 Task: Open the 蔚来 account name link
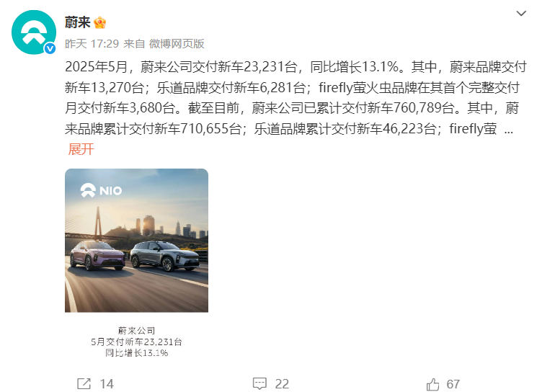tap(78, 22)
